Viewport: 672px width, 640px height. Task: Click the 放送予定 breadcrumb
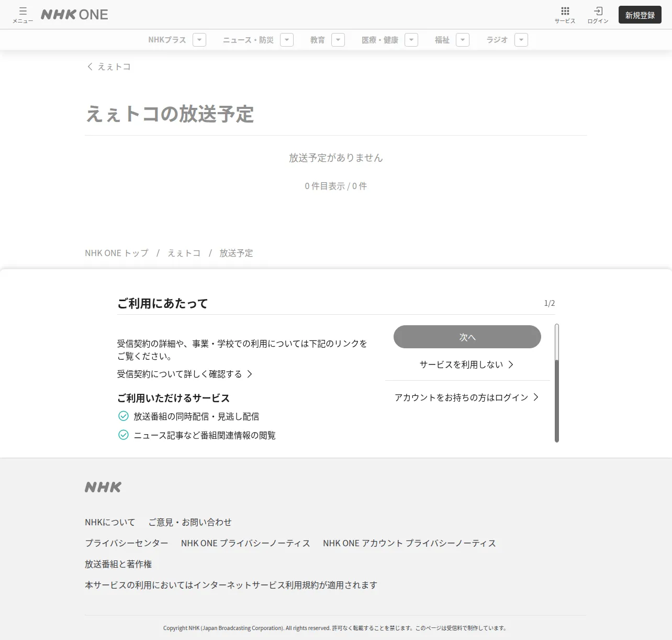coord(236,253)
